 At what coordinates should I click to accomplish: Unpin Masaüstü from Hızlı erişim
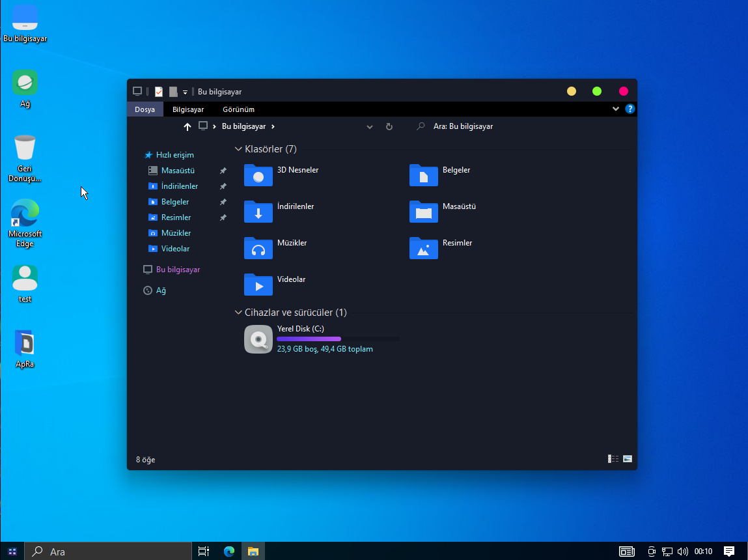pyautogui.click(x=223, y=171)
